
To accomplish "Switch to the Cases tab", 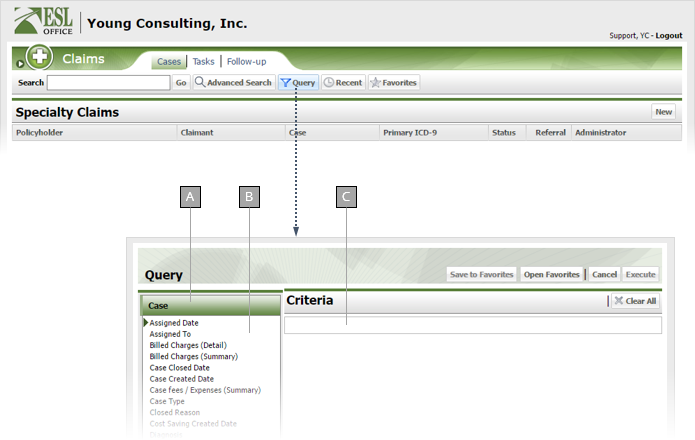I will (x=169, y=62).
